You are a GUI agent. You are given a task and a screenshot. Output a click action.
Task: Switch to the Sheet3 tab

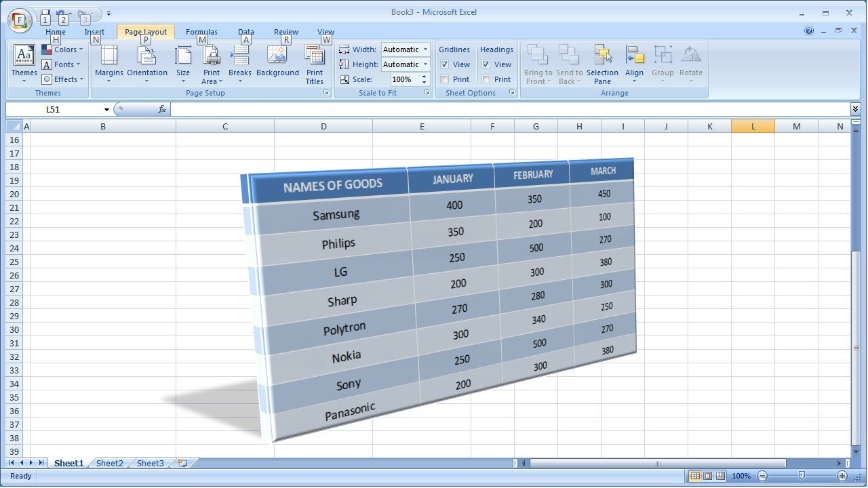click(151, 464)
